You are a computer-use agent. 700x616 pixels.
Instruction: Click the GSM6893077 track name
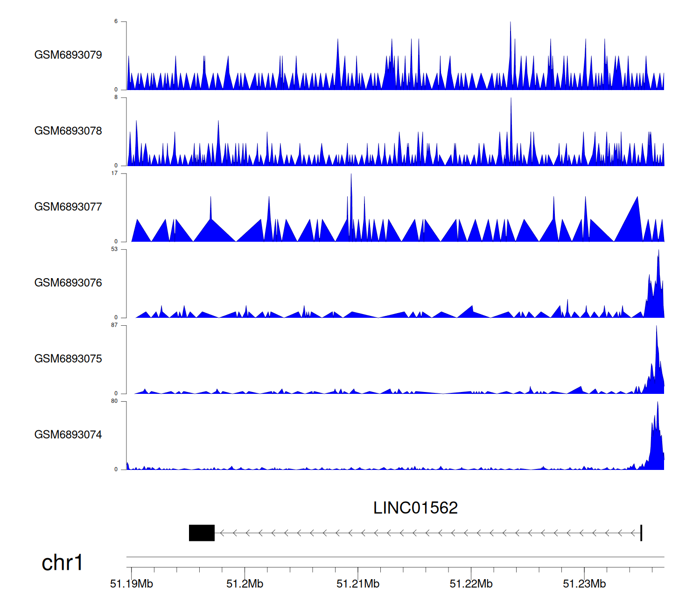click(x=68, y=207)
